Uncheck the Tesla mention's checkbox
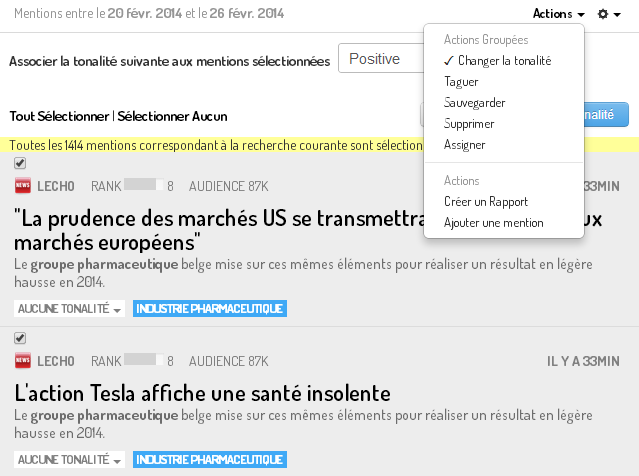 point(20,338)
